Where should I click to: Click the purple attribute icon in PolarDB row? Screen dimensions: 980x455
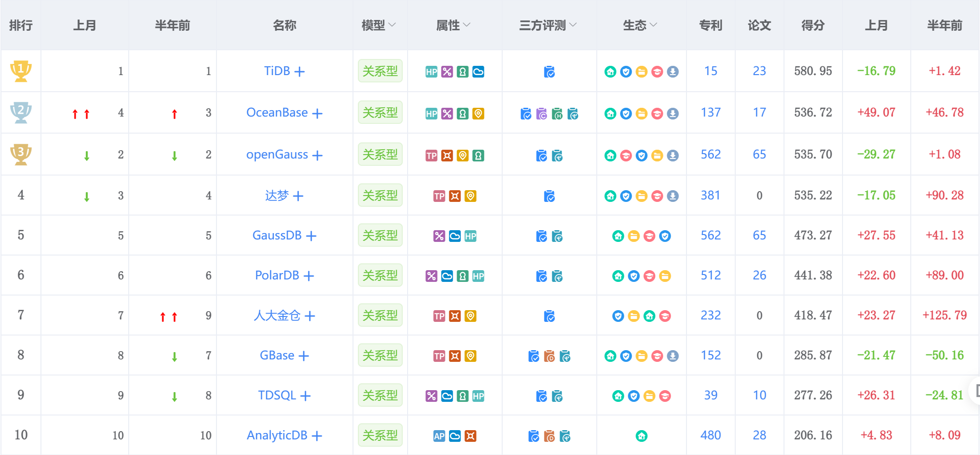tap(431, 277)
